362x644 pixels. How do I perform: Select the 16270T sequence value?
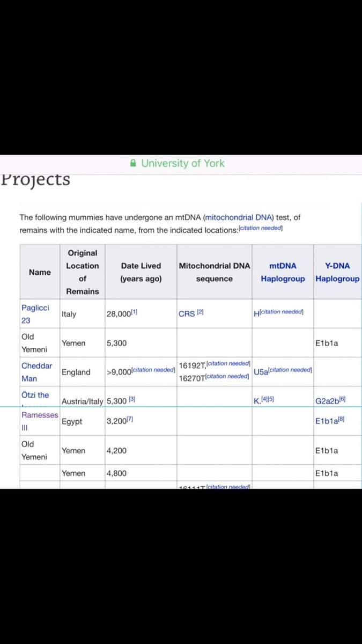pyautogui.click(x=192, y=378)
